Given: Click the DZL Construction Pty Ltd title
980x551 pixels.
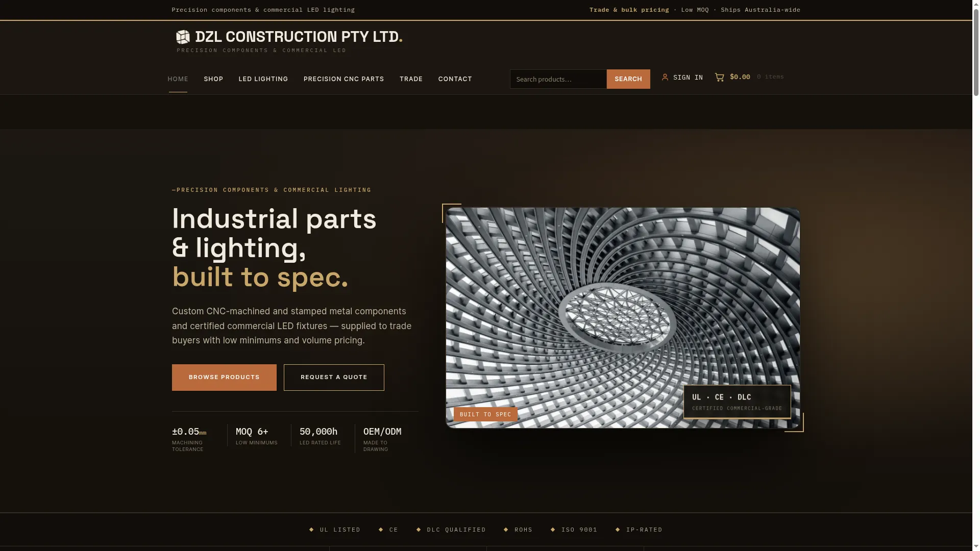Looking at the screenshot, I should [x=299, y=37].
